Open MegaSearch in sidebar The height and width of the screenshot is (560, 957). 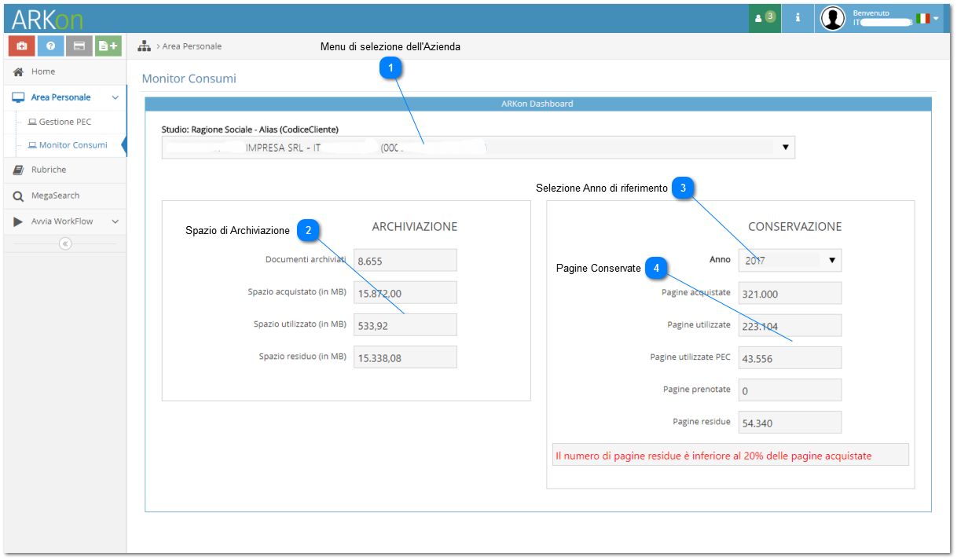pos(55,196)
